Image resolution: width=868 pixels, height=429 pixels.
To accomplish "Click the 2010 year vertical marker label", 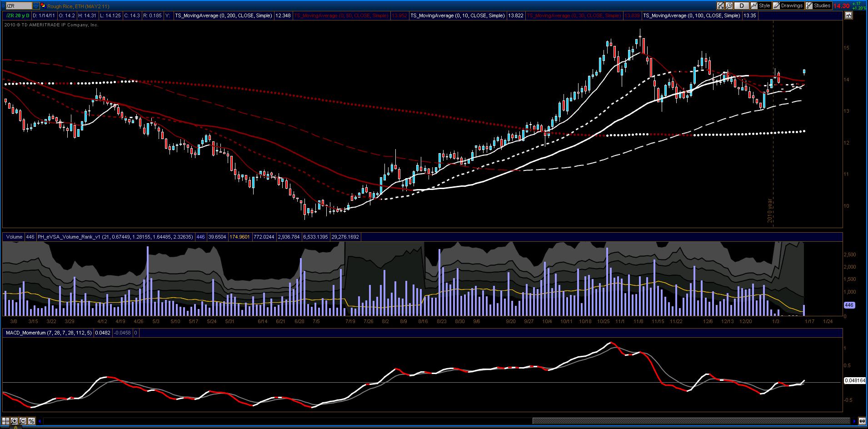I will (770, 210).
